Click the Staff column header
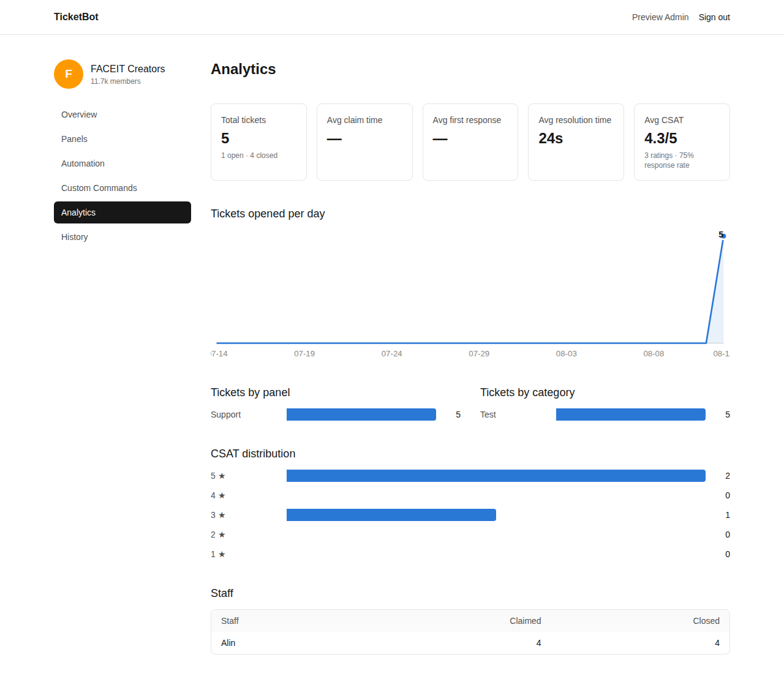Image resolution: width=784 pixels, height=679 pixels. tap(230, 621)
